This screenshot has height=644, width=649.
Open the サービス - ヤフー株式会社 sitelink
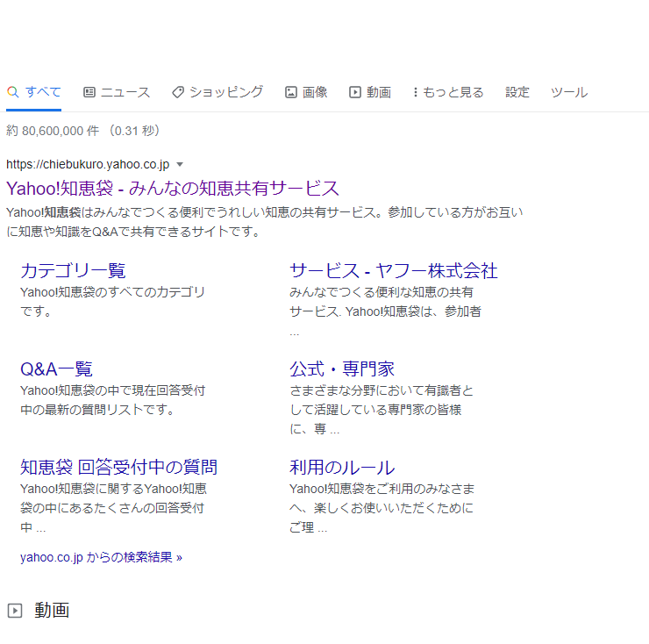394,271
